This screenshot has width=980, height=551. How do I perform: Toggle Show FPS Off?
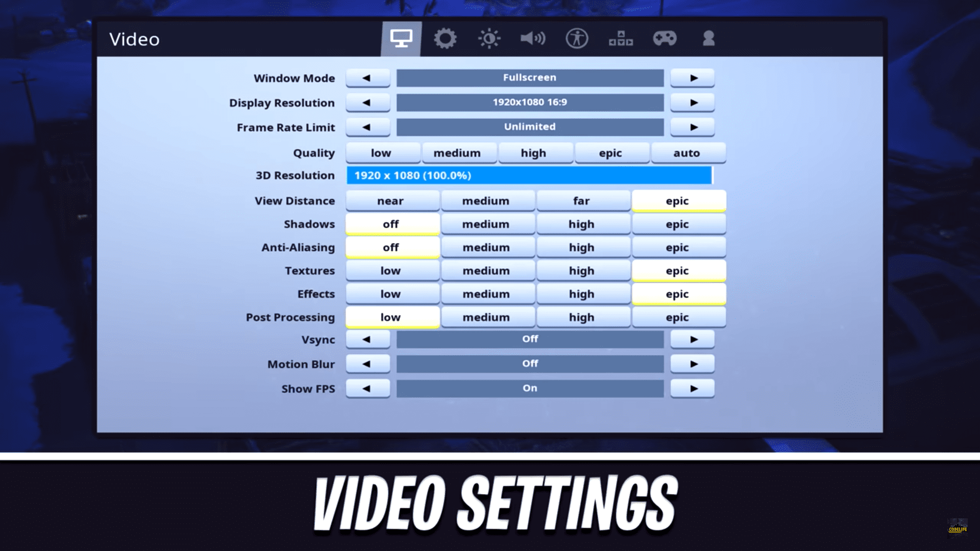(366, 388)
